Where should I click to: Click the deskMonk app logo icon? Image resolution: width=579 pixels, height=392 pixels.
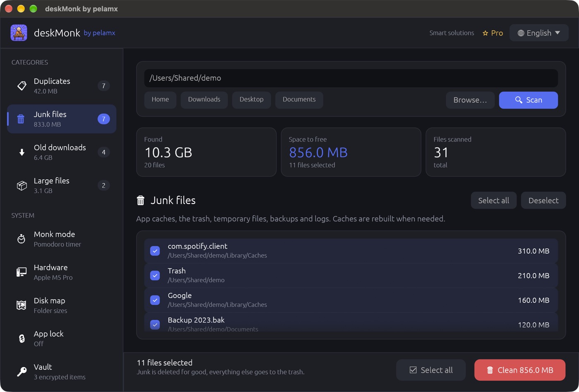tap(19, 33)
